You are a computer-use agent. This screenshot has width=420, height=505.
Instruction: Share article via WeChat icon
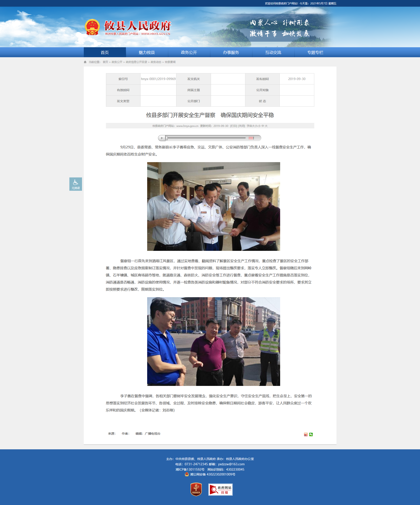[x=311, y=434]
